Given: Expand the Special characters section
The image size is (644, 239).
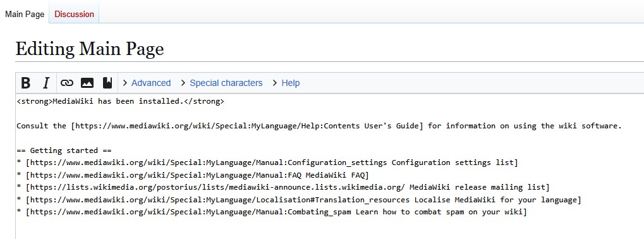Looking at the screenshot, I should pos(221,83).
